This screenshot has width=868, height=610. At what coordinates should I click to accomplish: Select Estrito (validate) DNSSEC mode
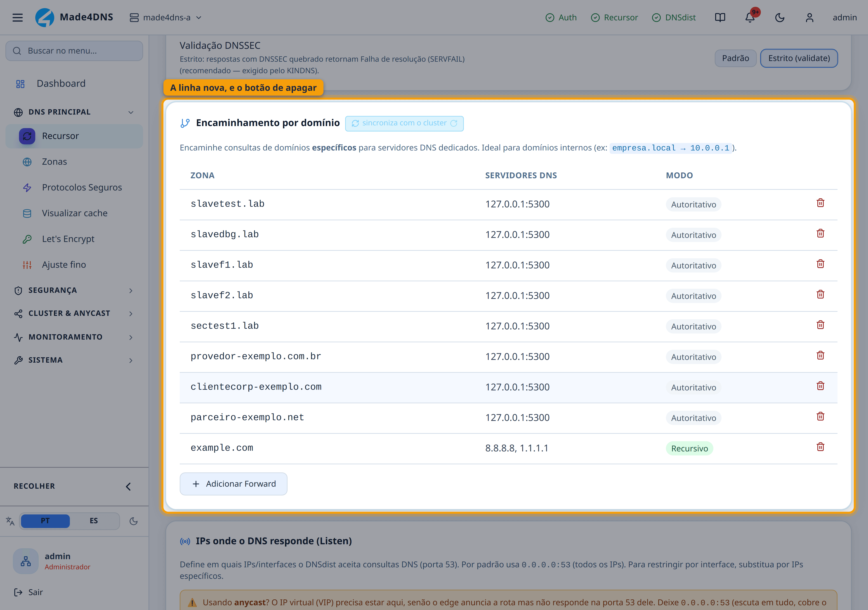799,58
